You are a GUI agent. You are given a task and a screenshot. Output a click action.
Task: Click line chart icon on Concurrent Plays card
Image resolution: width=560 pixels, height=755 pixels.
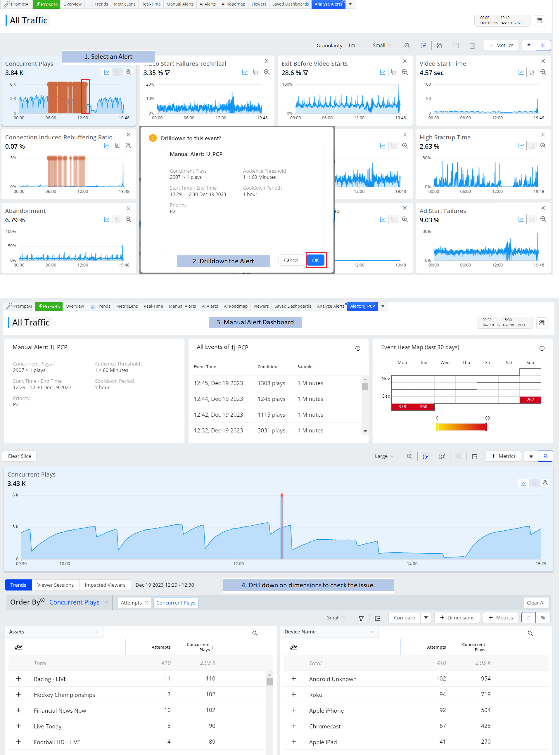(106, 72)
